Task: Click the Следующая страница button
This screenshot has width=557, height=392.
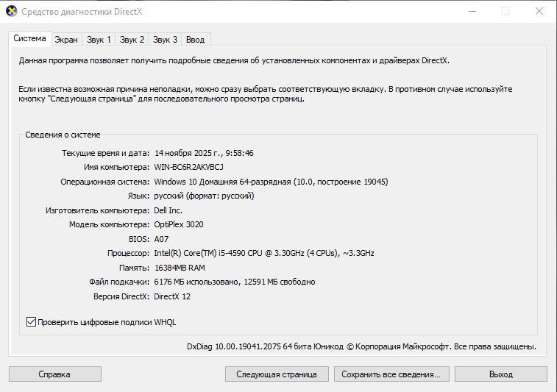Action: (277, 374)
